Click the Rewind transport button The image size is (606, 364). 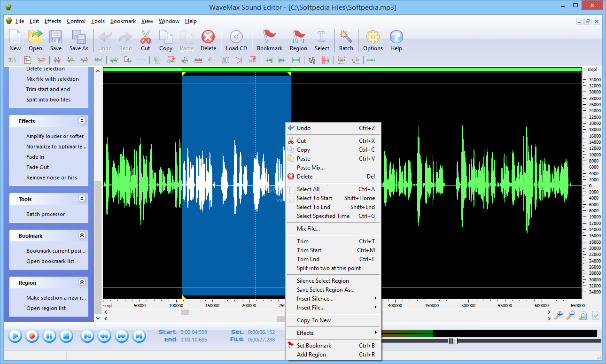[x=104, y=336]
